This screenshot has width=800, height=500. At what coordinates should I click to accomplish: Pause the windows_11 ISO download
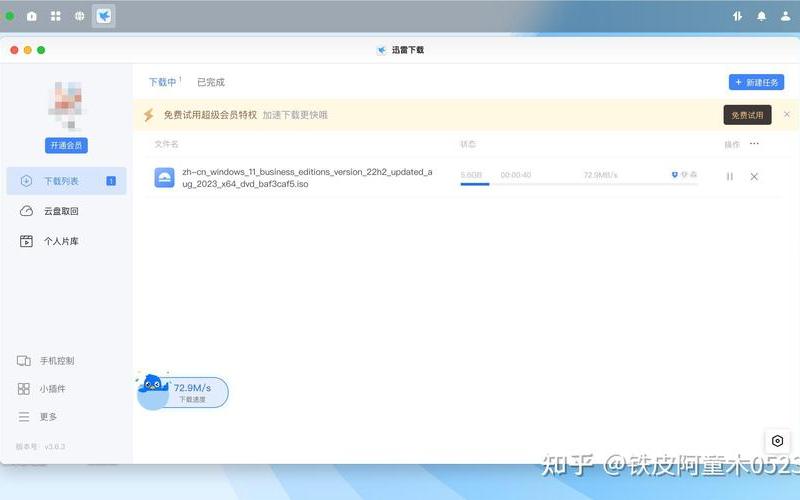[730, 177]
